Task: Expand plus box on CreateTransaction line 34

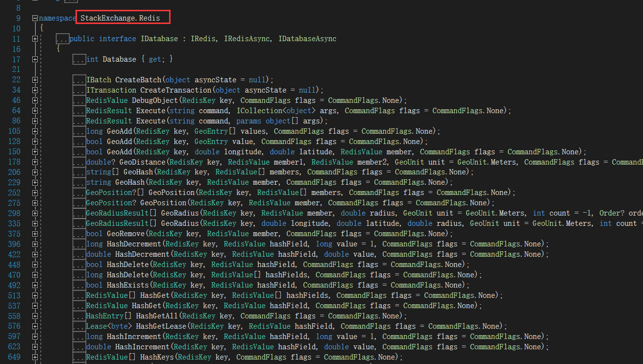Action: (35, 90)
